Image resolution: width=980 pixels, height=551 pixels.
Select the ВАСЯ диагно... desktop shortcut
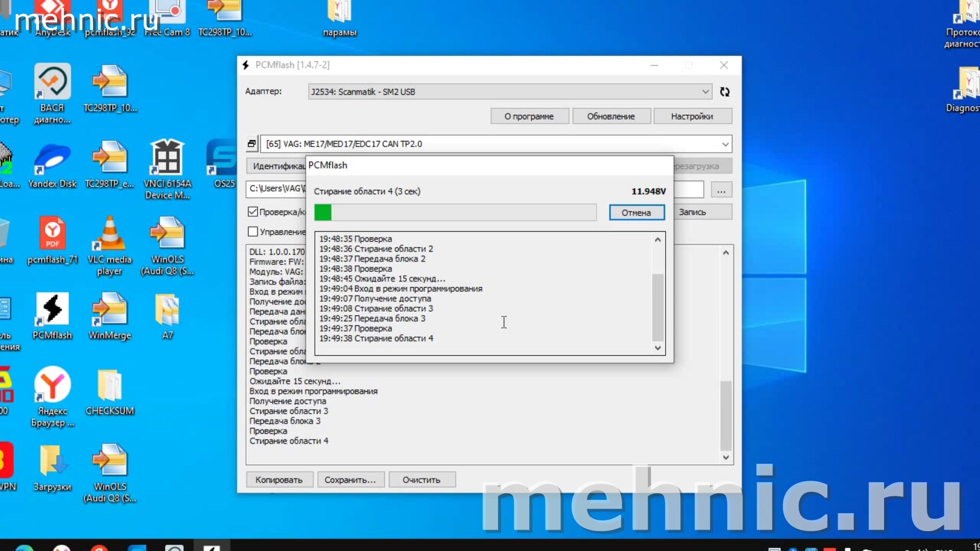[x=52, y=94]
